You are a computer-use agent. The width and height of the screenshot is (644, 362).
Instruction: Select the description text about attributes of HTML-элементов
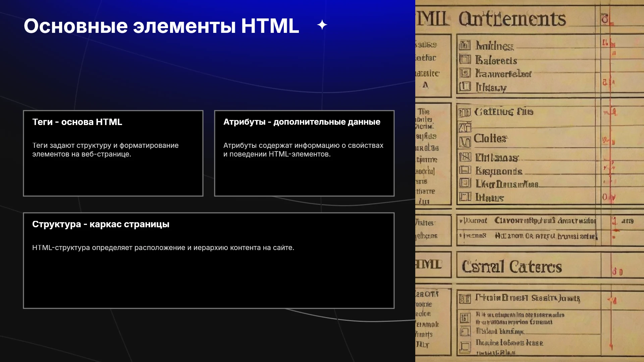click(303, 150)
